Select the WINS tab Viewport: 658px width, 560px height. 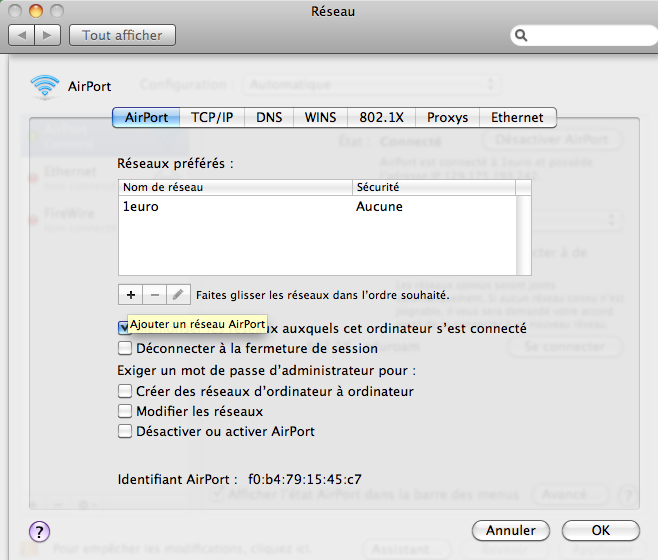[321, 117]
